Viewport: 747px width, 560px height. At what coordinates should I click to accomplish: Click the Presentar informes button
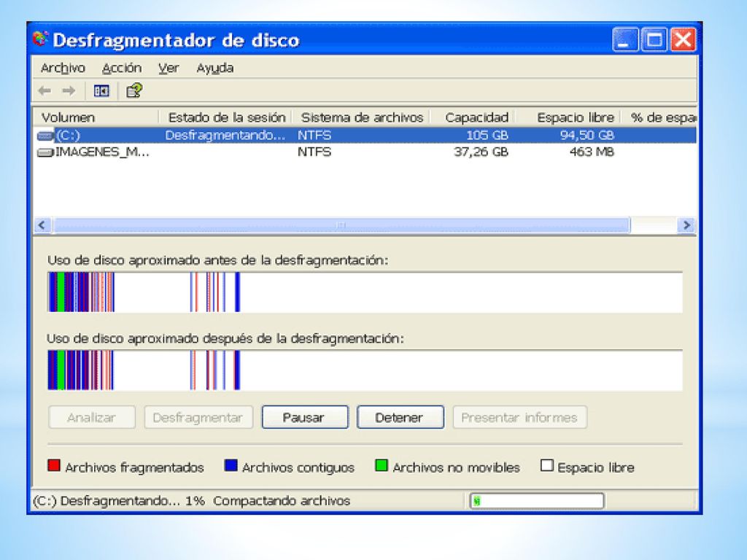pyautogui.click(x=519, y=417)
